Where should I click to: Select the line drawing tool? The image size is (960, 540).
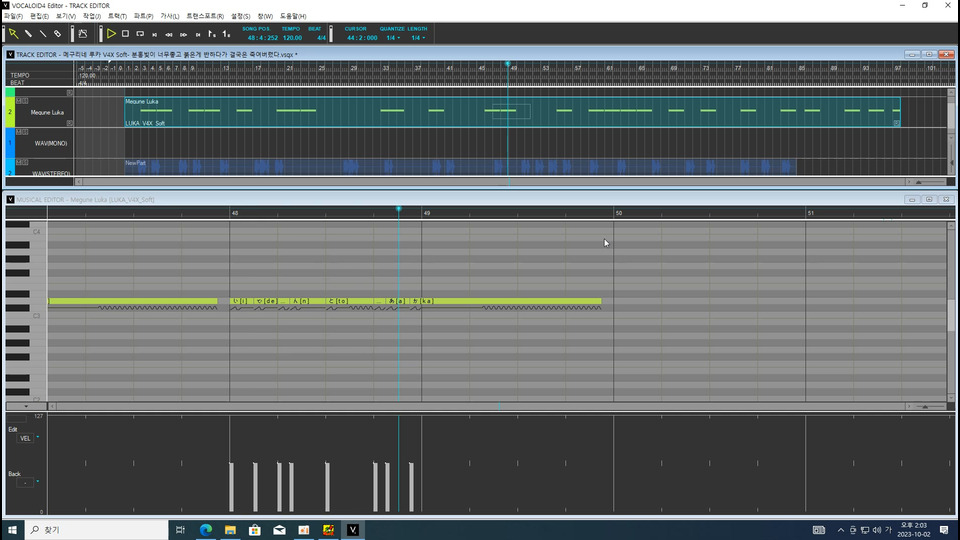click(x=43, y=34)
